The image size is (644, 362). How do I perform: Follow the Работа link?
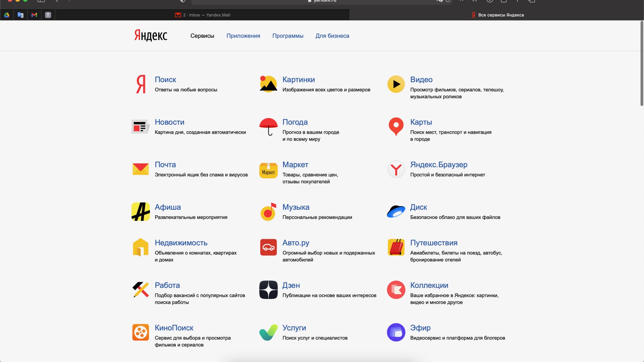(x=167, y=285)
